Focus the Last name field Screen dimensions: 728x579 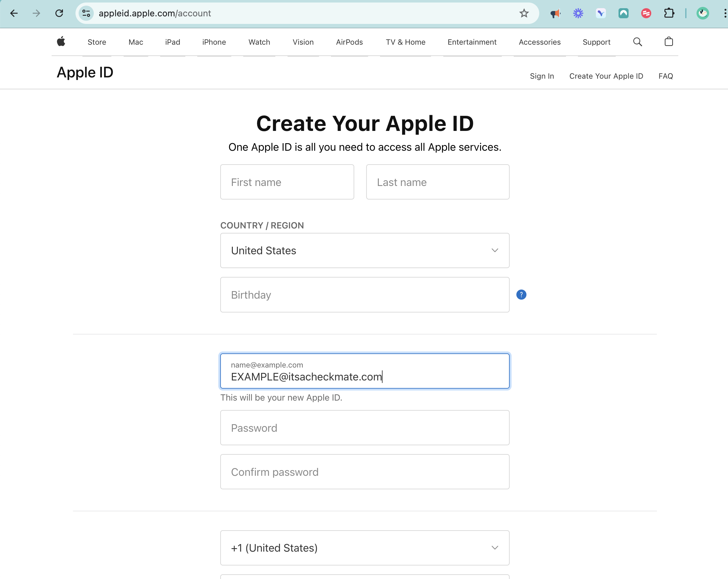[x=438, y=182]
